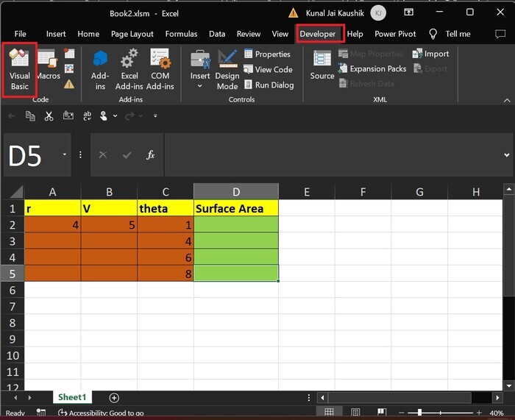Open COM Add-ins manager
The height and width of the screenshot is (420, 515).
click(x=160, y=68)
